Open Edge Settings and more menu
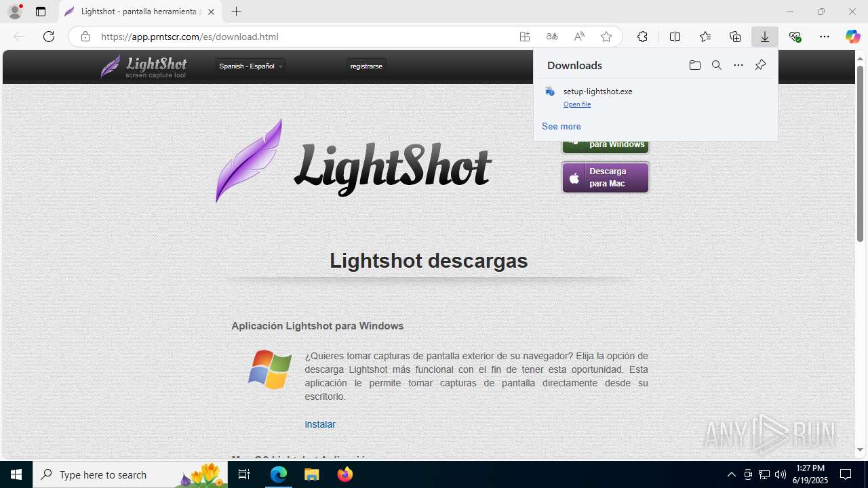868x488 pixels. 825,37
